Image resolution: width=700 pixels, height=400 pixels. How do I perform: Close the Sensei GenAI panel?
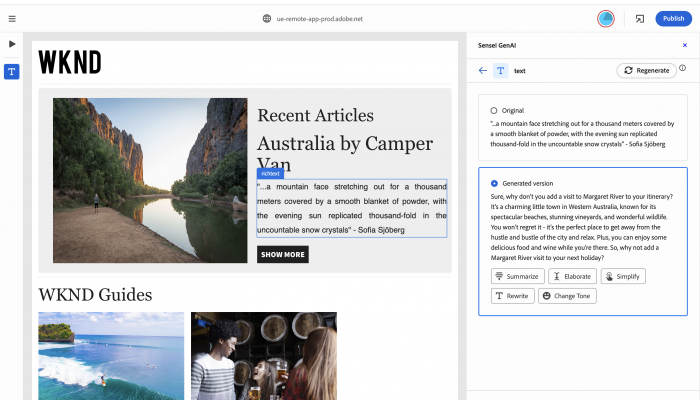point(685,45)
